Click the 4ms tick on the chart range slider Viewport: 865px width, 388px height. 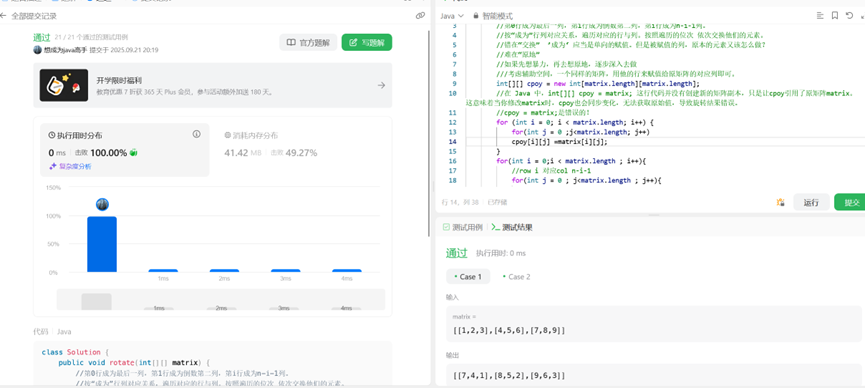(346, 308)
